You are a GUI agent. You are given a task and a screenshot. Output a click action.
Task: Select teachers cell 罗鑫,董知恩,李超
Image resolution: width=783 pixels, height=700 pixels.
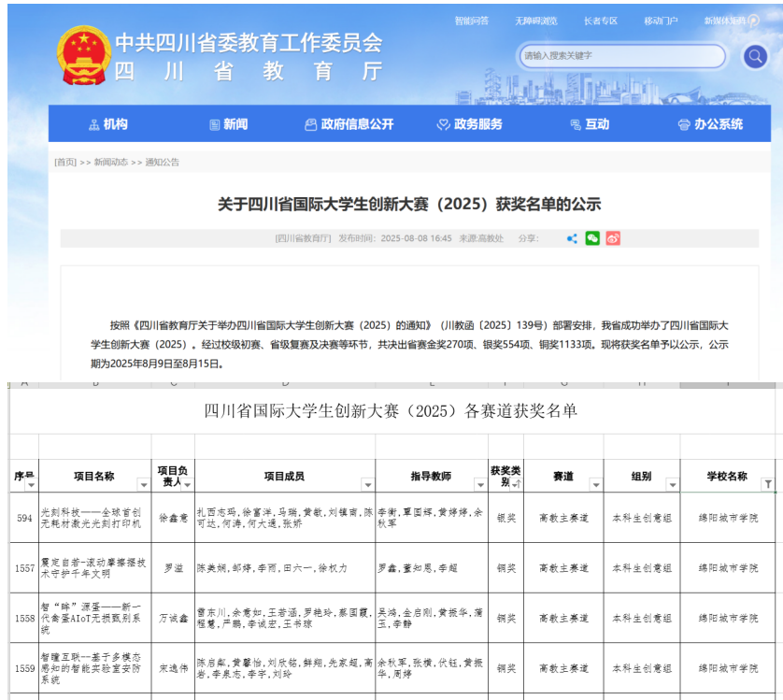pyautogui.click(x=432, y=568)
